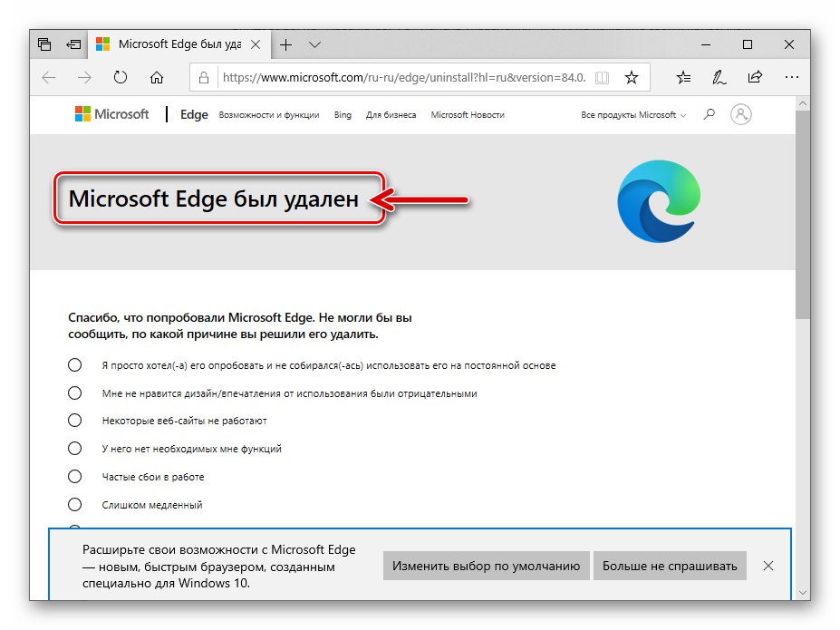
Task: Select "Частые сбои в работе" option
Action: click(x=75, y=476)
